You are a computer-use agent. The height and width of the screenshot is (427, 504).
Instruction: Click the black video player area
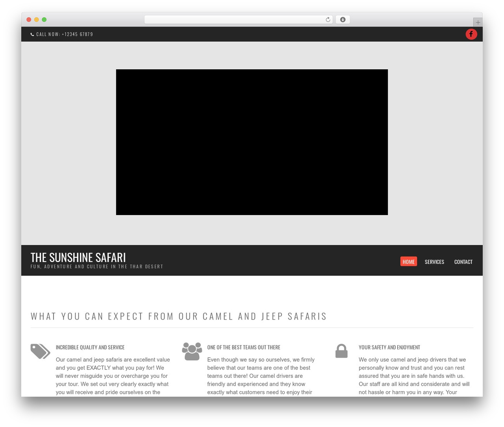252,142
